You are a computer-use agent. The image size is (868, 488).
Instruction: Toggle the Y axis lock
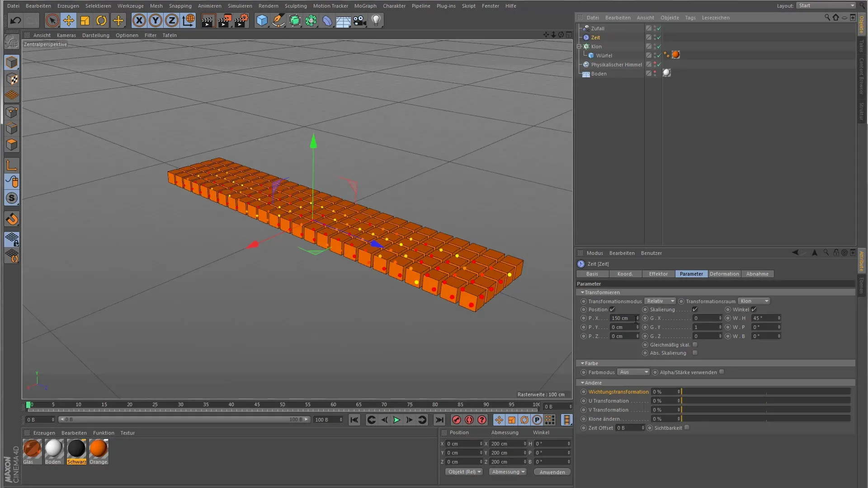tap(156, 20)
